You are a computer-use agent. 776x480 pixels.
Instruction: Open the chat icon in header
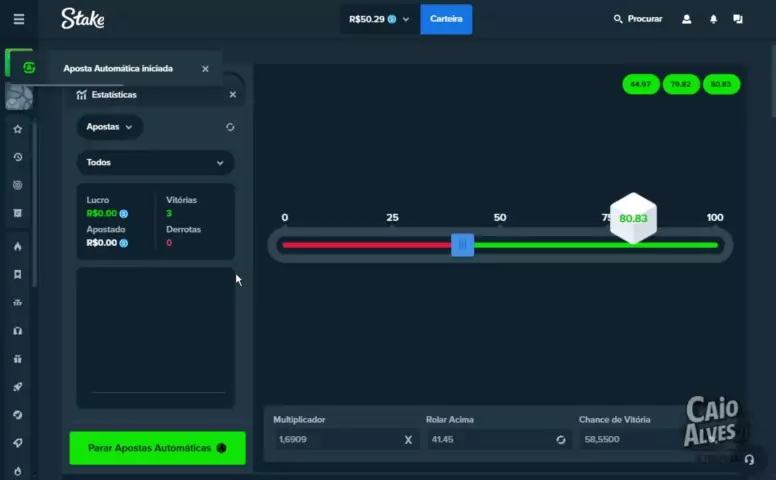pyautogui.click(x=738, y=19)
